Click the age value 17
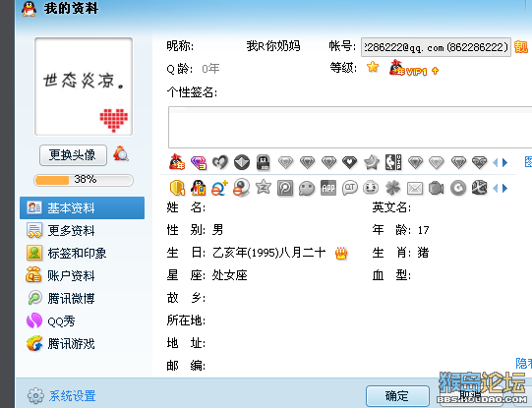 coord(424,231)
